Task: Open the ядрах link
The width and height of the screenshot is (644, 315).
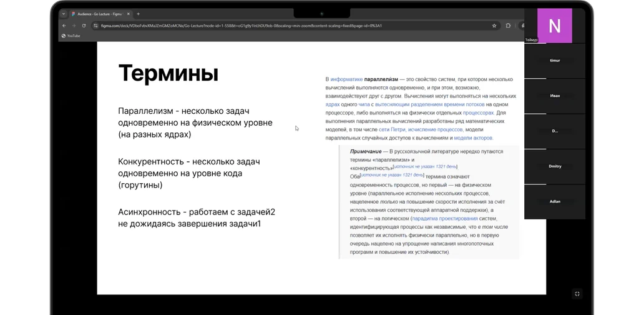Action: point(332,104)
